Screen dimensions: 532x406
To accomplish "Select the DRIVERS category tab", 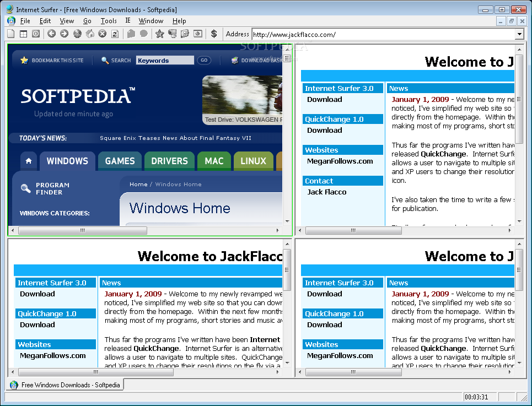I will (x=169, y=161).
